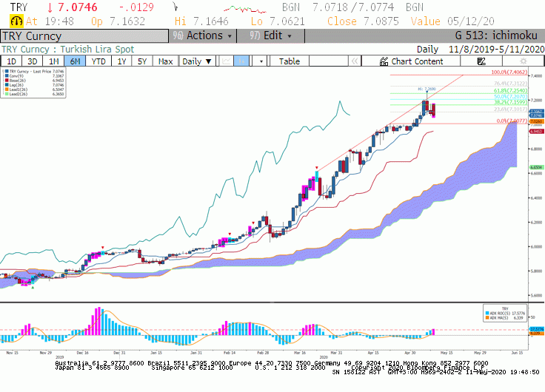The image size is (545, 392).
Task: Open the chart type dropdown arrow
Action: click(261, 61)
